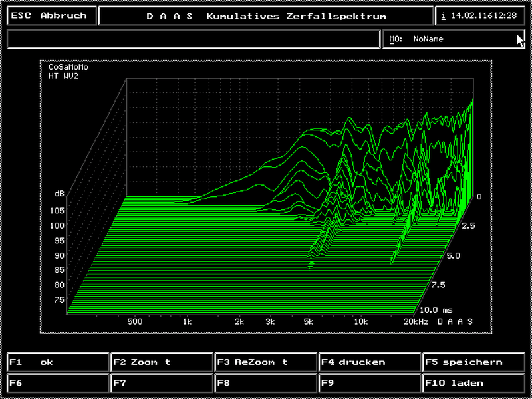Print with the F4 drucken button
This screenshot has height=399, width=532.
pos(370,362)
